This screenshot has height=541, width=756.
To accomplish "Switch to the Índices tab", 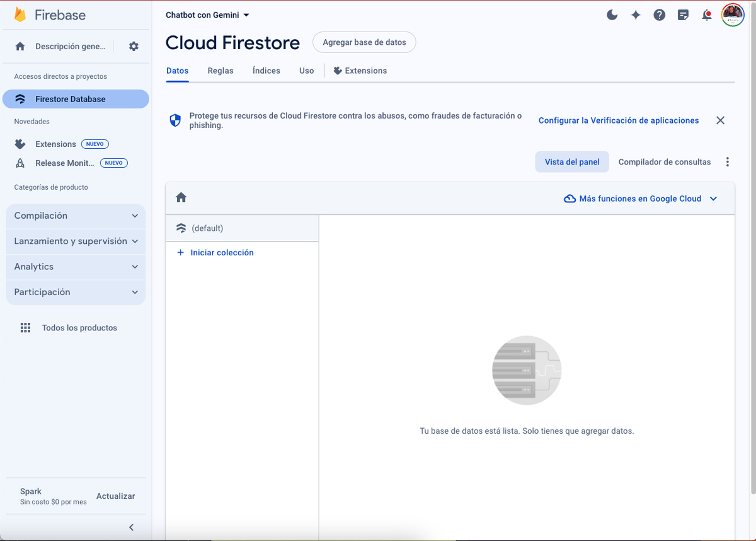I will (266, 71).
